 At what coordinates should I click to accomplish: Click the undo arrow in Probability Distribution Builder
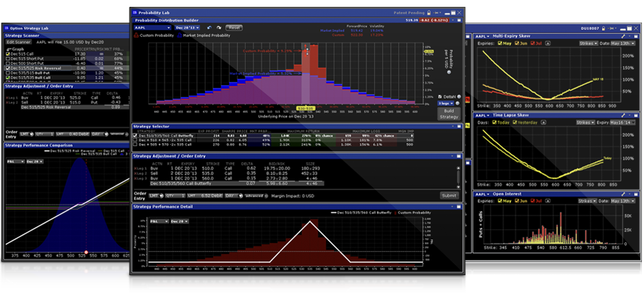[209, 27]
